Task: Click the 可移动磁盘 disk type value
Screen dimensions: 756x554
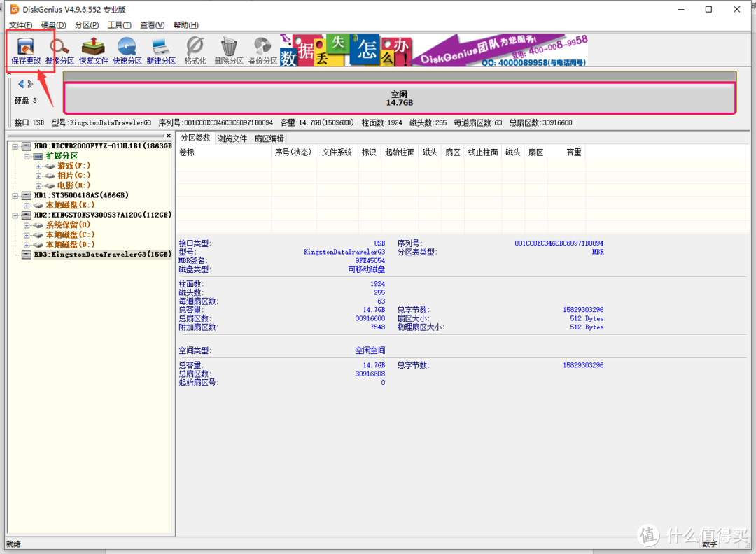Action: point(366,269)
